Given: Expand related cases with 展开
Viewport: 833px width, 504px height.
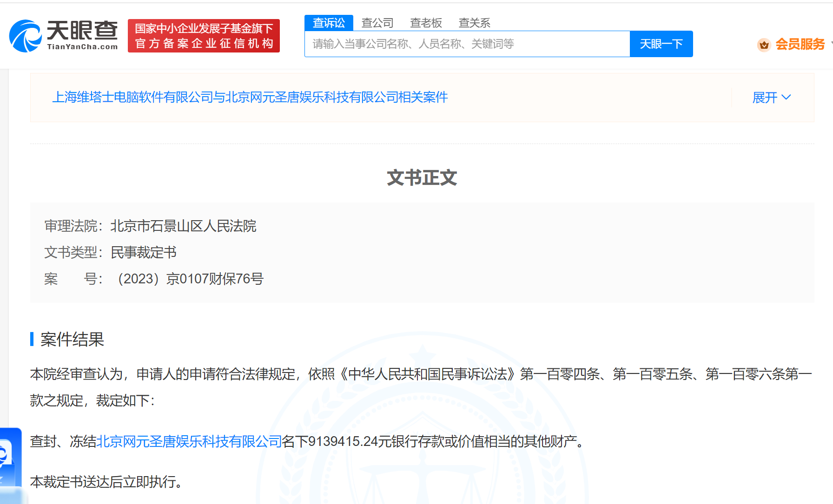Looking at the screenshot, I should [771, 98].
